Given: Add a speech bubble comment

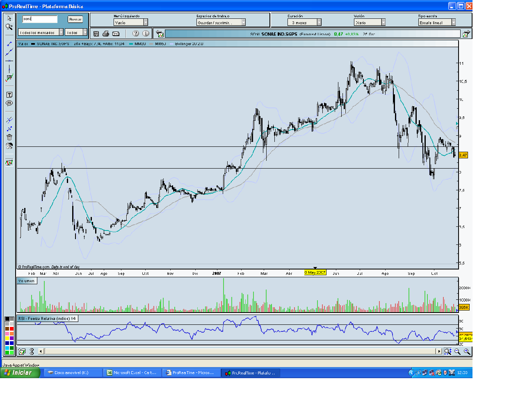Looking at the screenshot, I should (9, 103).
